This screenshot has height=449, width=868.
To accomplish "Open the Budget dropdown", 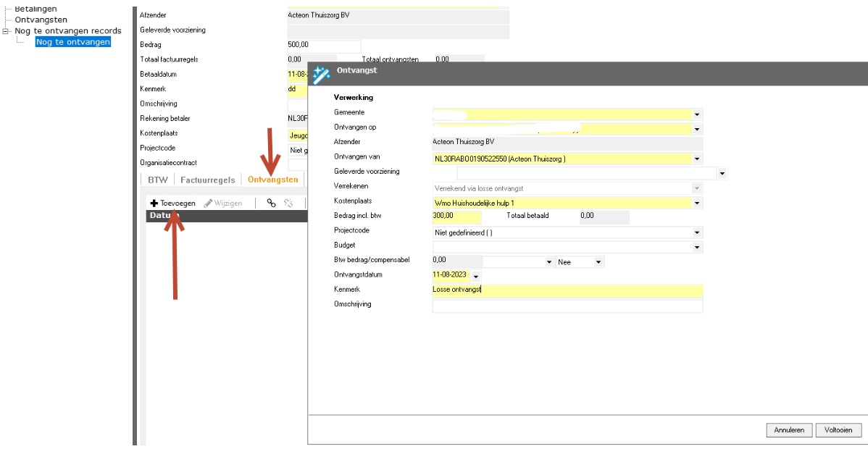I will tap(697, 248).
